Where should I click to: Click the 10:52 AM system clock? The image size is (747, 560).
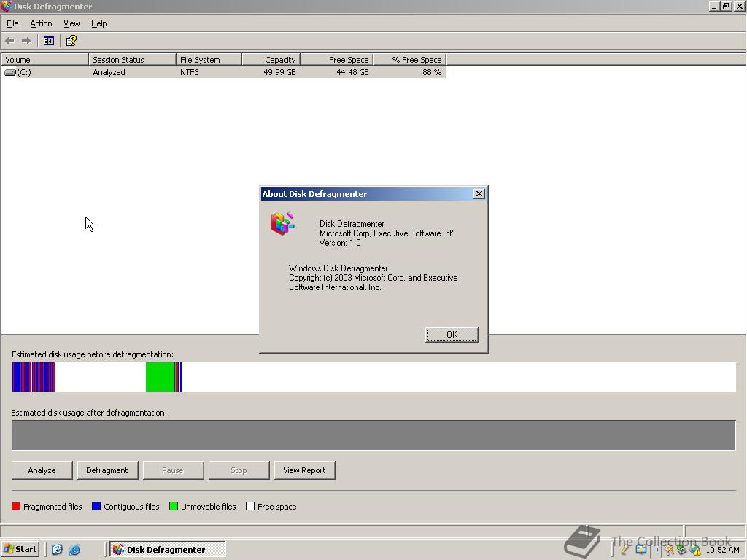pyautogui.click(x=722, y=550)
